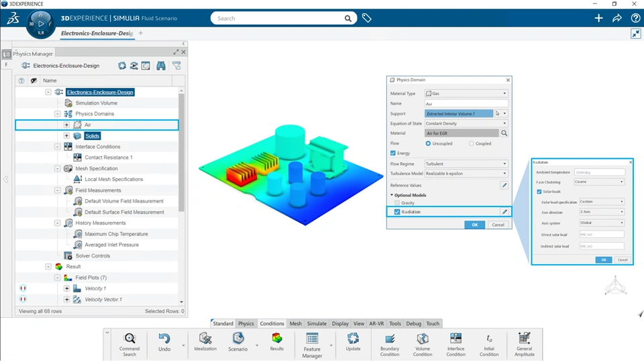Click the visibility column header icon
Screen dimensions: 644x362
coord(34,80)
